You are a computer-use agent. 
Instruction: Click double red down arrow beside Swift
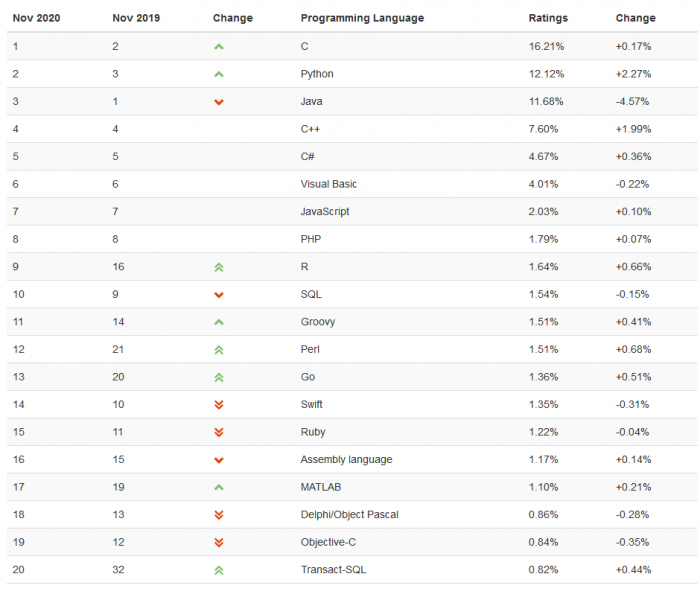pyautogui.click(x=218, y=405)
